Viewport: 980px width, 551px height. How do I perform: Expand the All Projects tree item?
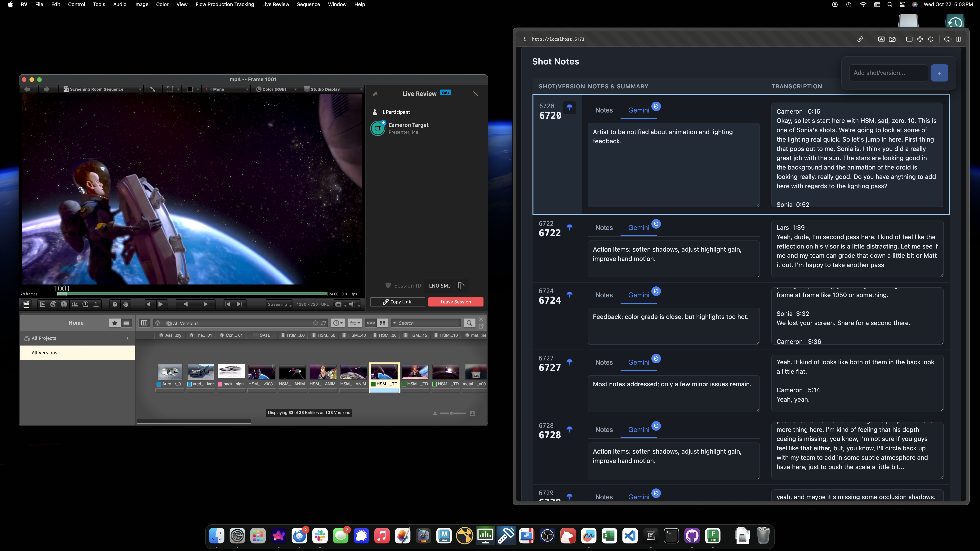[127, 338]
